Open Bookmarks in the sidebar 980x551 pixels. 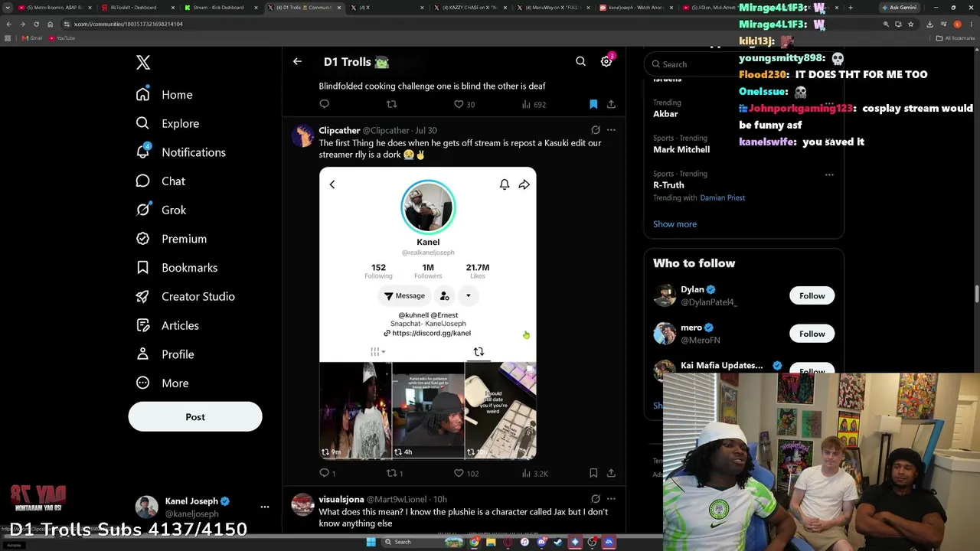177,268
